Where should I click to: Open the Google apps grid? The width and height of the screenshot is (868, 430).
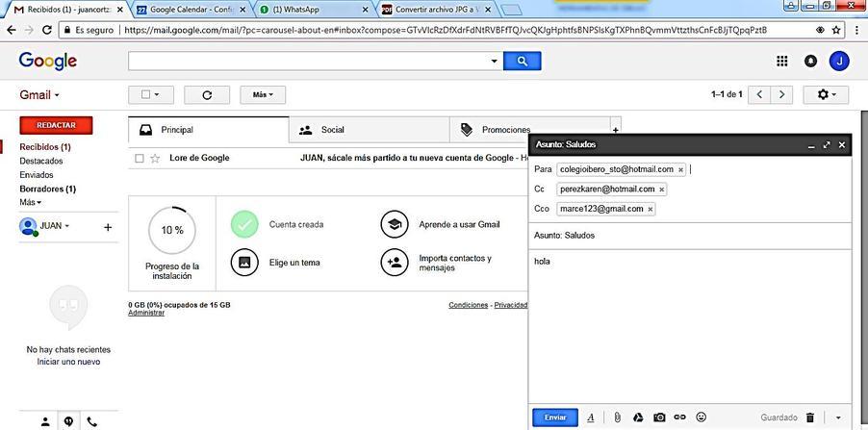tap(781, 62)
